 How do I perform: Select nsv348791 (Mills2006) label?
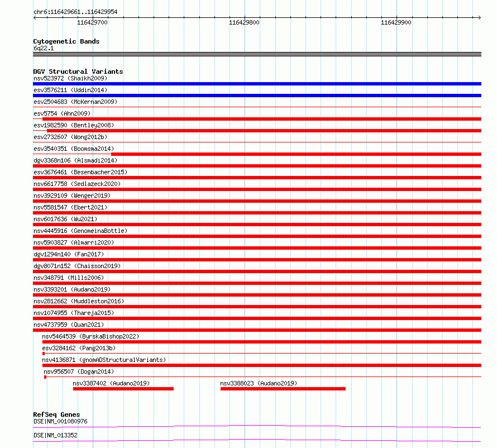tap(69, 278)
